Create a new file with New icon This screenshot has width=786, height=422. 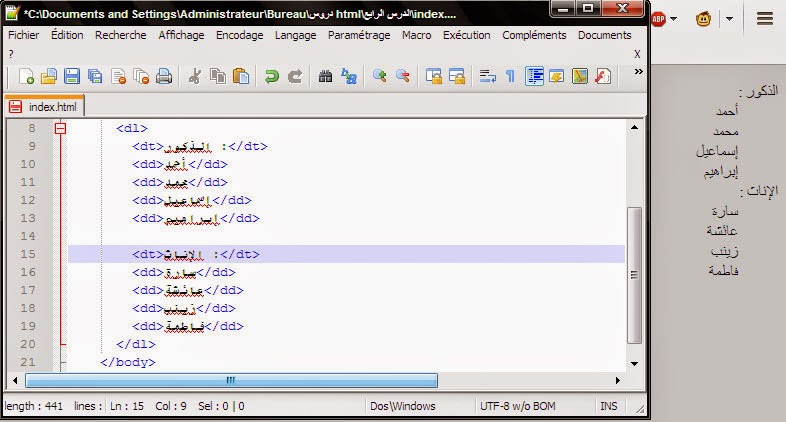click(26, 76)
